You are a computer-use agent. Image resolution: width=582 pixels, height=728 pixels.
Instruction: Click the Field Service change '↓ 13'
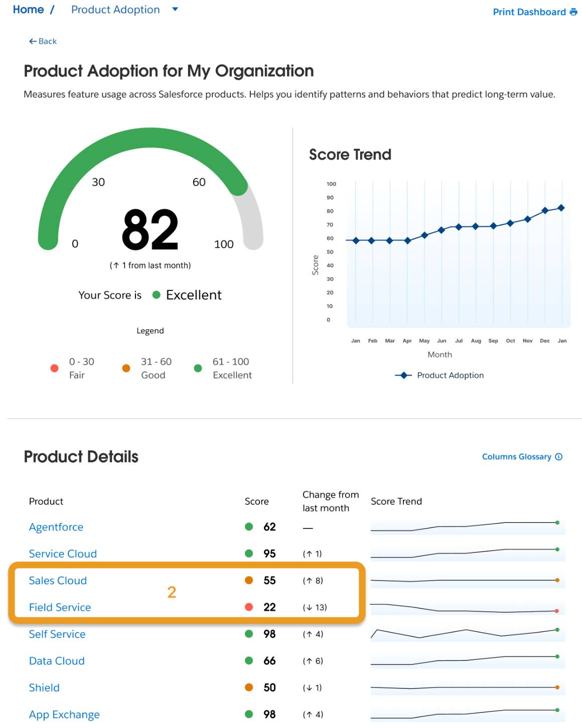coord(315,607)
